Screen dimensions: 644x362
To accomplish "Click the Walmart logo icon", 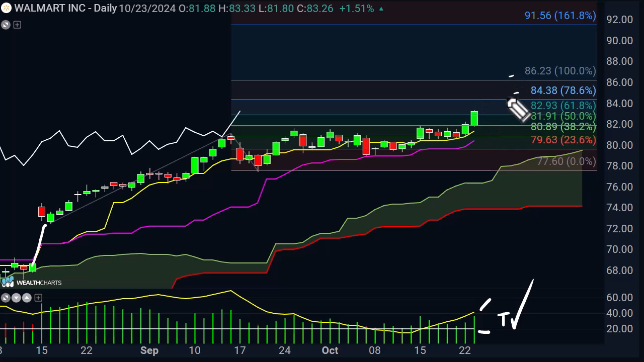I will [7, 9].
